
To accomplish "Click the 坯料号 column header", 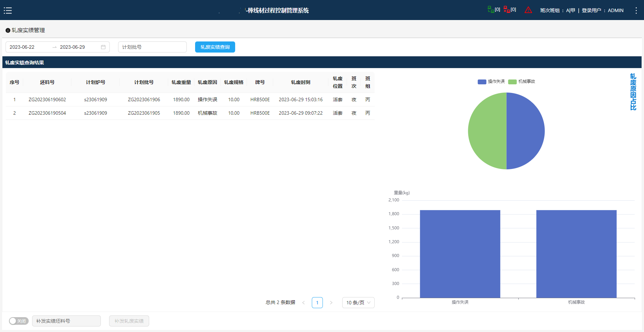I will 47,82.
